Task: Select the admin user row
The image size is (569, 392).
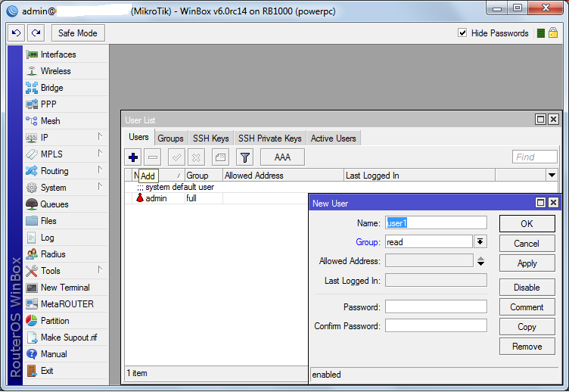Action: click(216, 198)
